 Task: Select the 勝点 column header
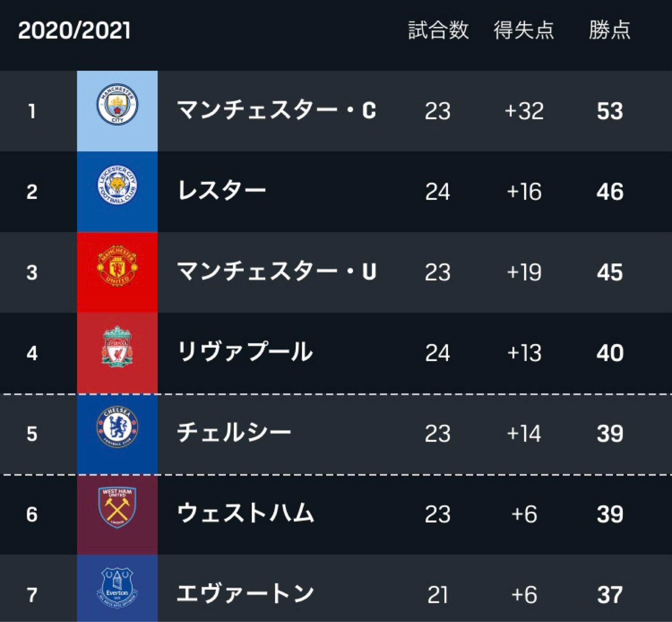pos(610,30)
